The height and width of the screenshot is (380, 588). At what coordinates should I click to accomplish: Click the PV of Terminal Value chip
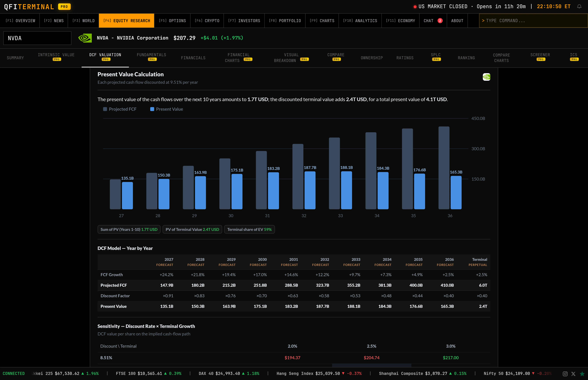[x=192, y=230]
